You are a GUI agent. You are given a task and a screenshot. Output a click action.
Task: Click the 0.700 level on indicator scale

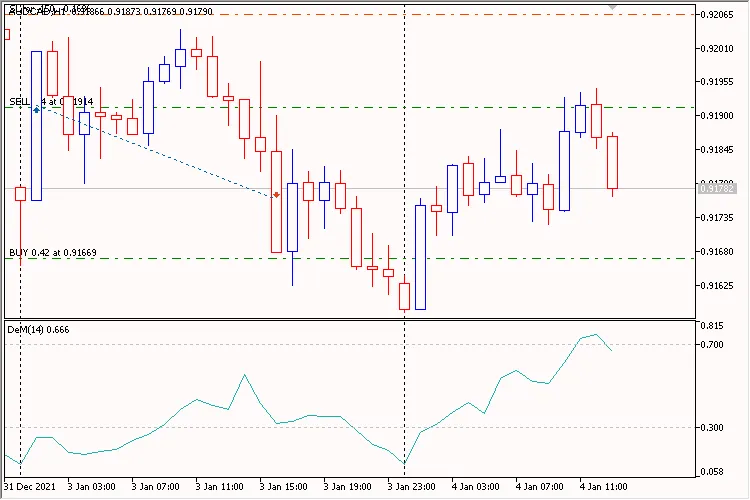(712, 345)
